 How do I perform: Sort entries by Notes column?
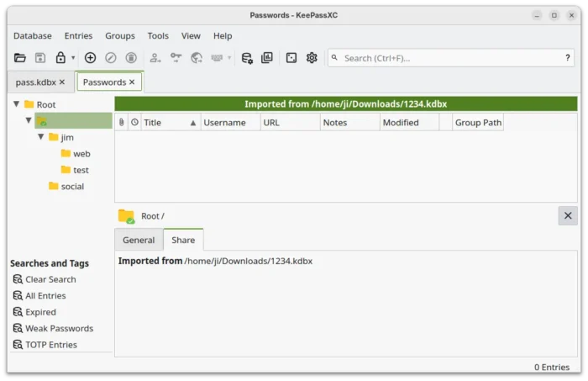coord(350,122)
